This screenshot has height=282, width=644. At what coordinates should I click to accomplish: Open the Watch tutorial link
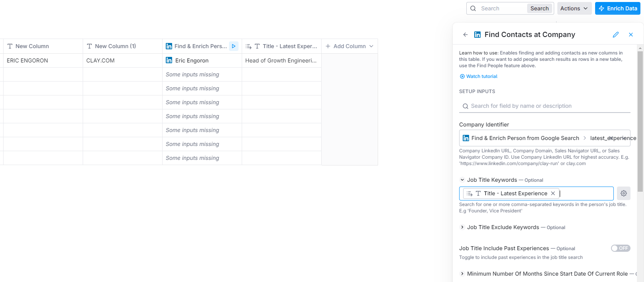coord(481,76)
